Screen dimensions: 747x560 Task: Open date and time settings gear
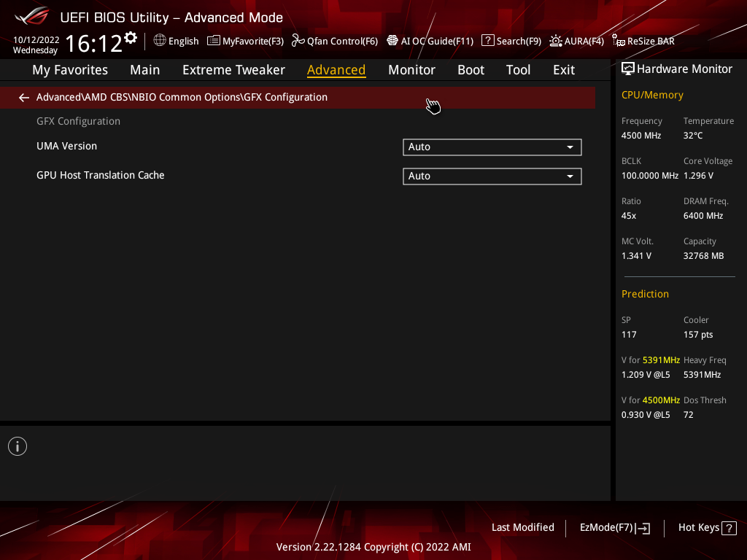131,38
